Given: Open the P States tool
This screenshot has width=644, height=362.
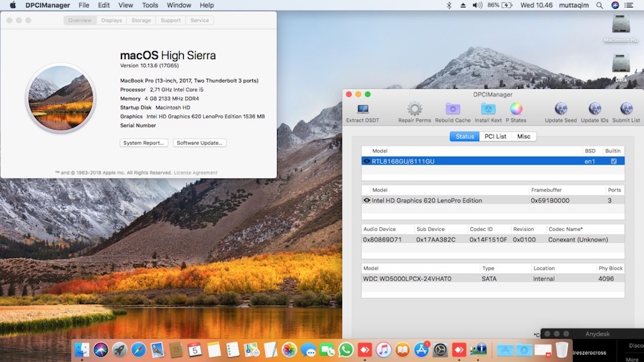Looking at the screenshot, I should pos(516,109).
